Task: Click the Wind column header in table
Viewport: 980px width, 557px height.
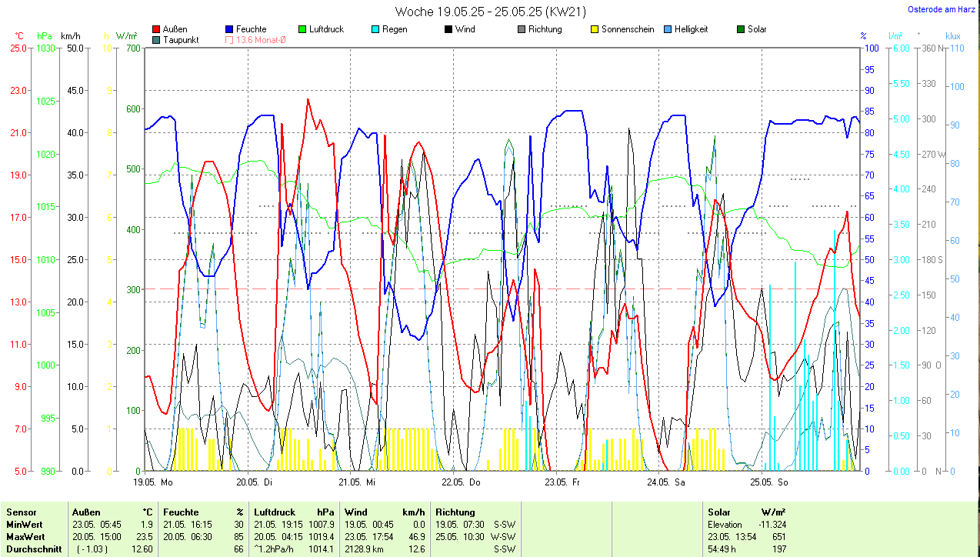Action: pyautogui.click(x=356, y=512)
